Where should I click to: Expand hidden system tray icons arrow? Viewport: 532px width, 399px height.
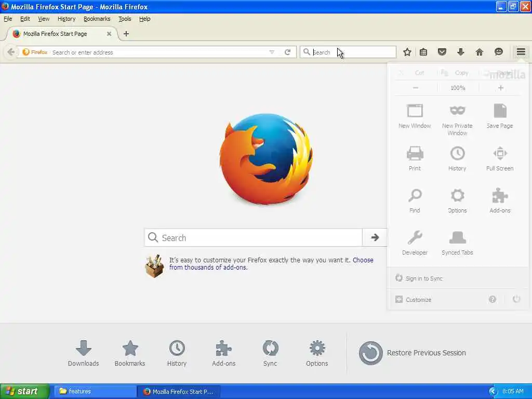pos(493,391)
